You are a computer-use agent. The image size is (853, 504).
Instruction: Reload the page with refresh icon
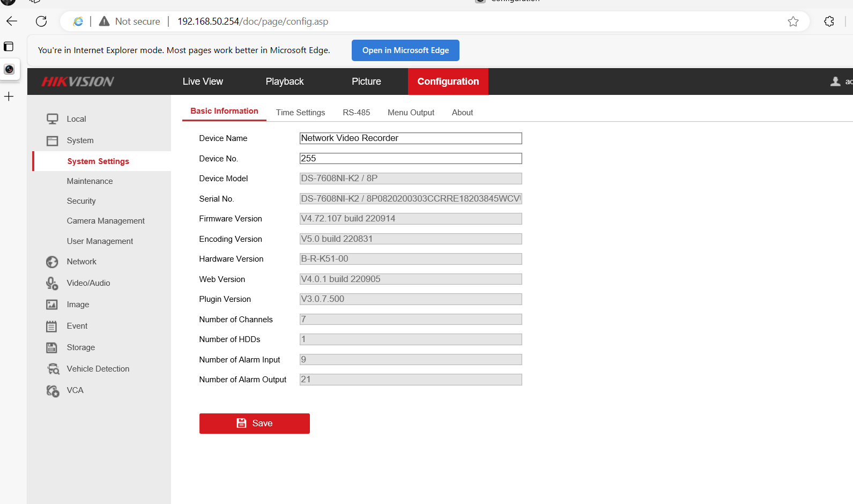(x=41, y=21)
